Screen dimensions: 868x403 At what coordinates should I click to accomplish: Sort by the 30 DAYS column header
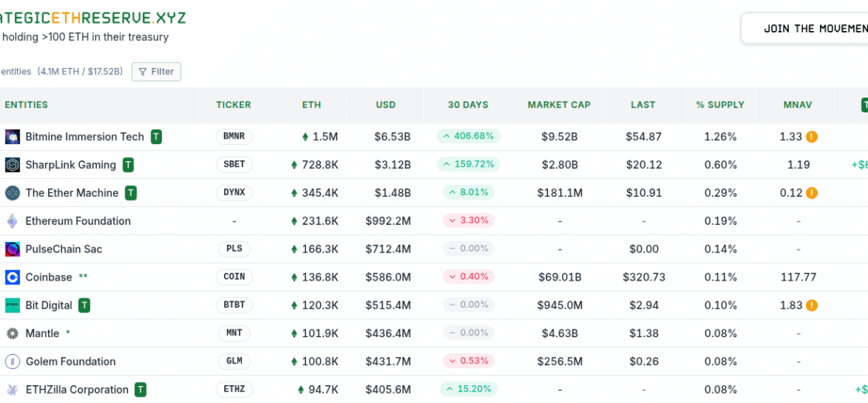click(x=468, y=105)
